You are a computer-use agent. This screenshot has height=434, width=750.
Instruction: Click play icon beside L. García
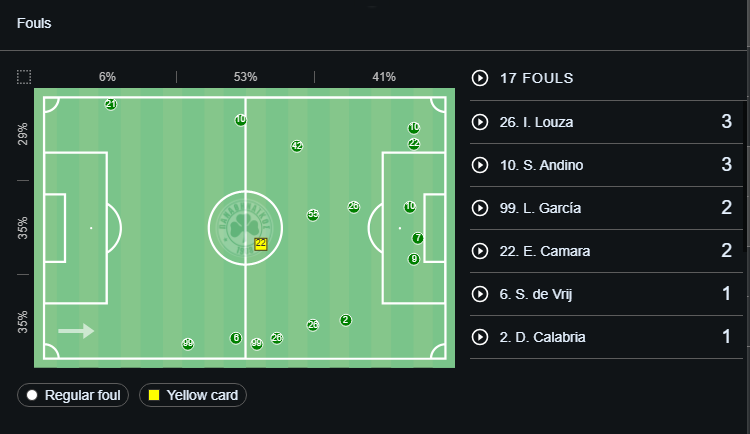(x=480, y=208)
